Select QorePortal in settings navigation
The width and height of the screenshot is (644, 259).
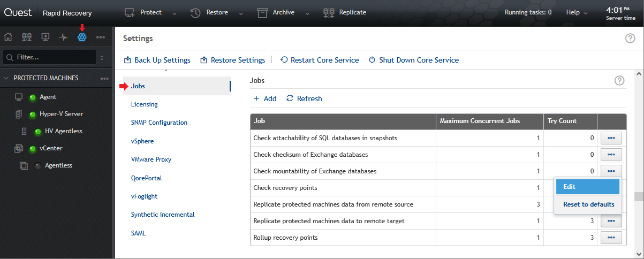coord(146,178)
